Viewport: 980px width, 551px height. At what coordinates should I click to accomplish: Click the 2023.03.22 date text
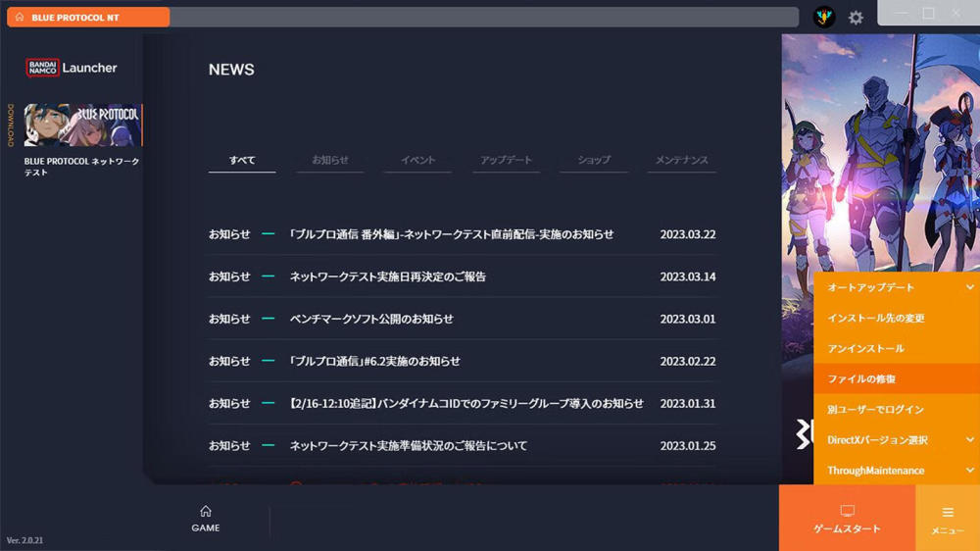688,234
